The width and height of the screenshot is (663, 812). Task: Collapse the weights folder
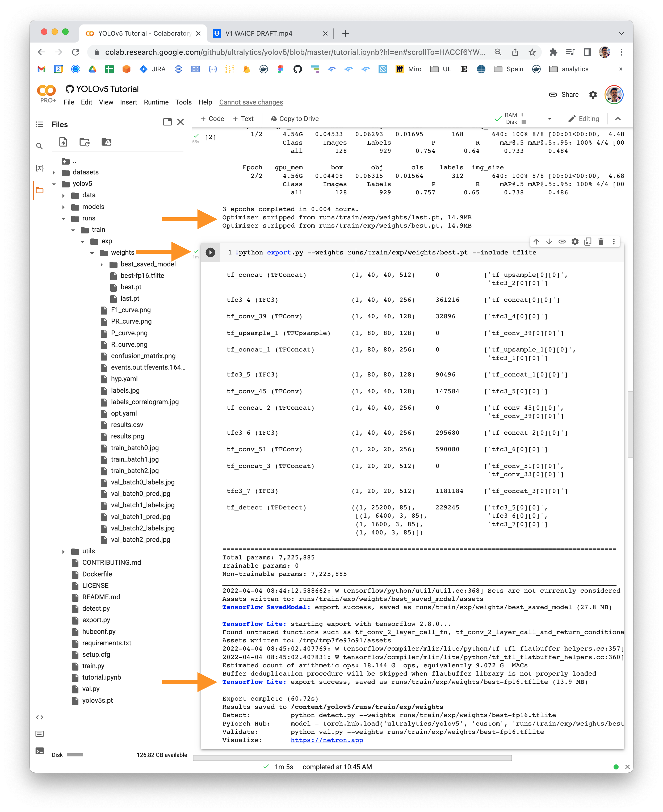tap(92, 253)
